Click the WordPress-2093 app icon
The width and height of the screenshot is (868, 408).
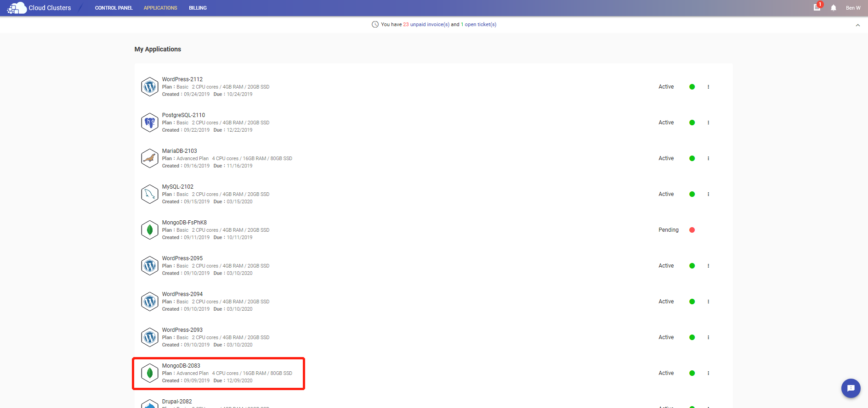coord(150,337)
